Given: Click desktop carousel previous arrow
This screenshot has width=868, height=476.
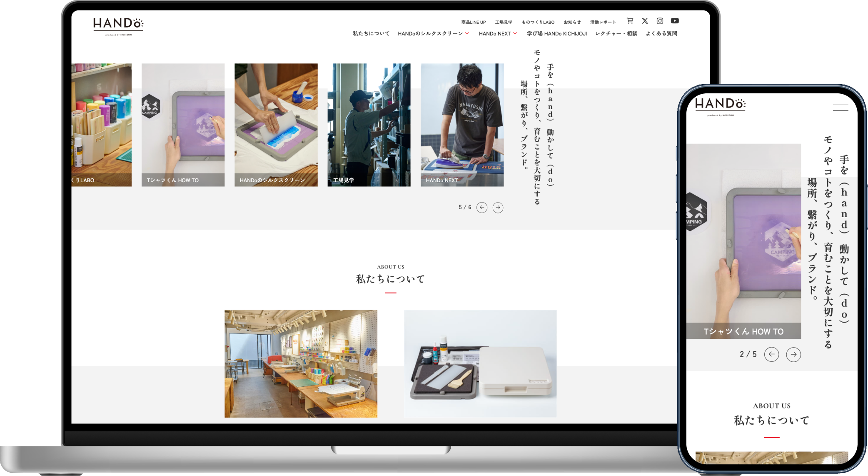Looking at the screenshot, I should (x=482, y=208).
